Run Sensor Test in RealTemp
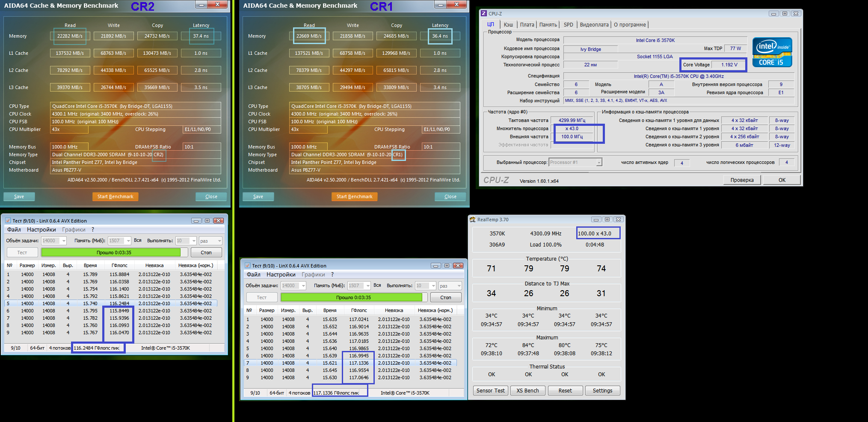This screenshot has width=868, height=422. 491,391
